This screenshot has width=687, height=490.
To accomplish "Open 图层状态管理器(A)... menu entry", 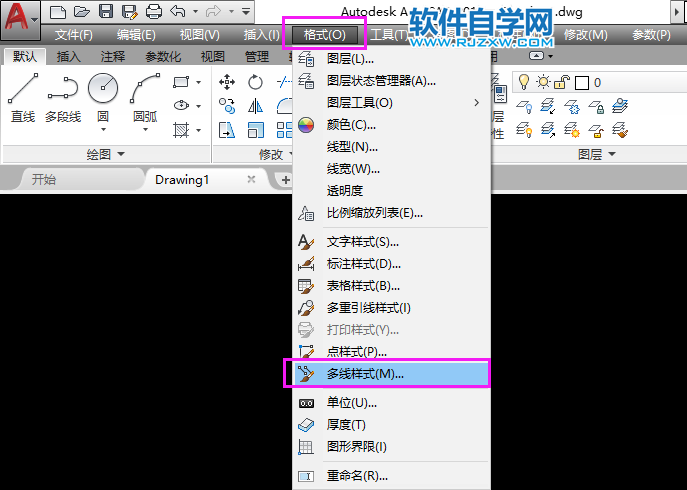I will (391, 81).
